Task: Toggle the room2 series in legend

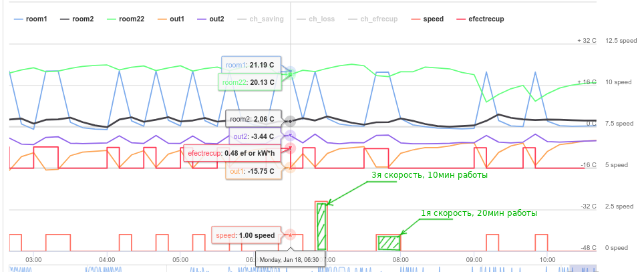Action: pos(77,19)
